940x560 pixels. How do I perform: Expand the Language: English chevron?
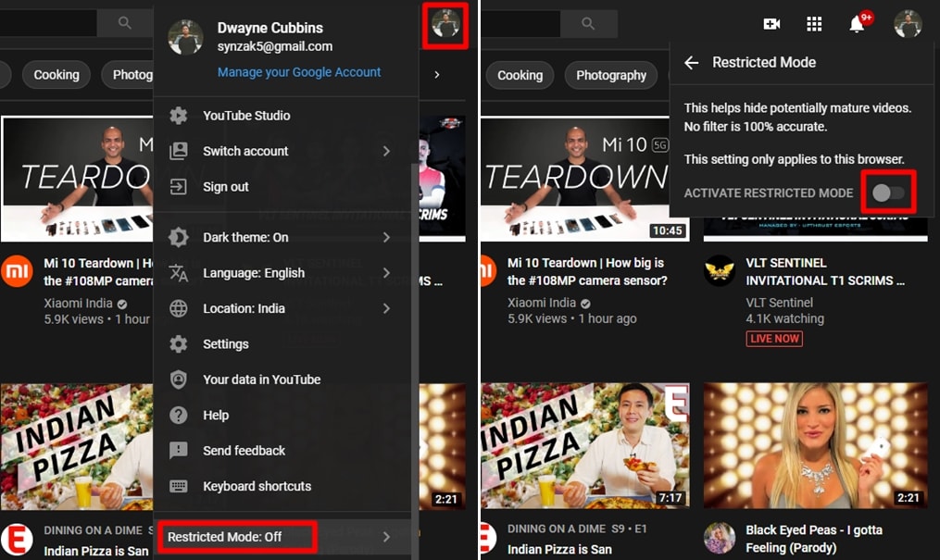(387, 273)
